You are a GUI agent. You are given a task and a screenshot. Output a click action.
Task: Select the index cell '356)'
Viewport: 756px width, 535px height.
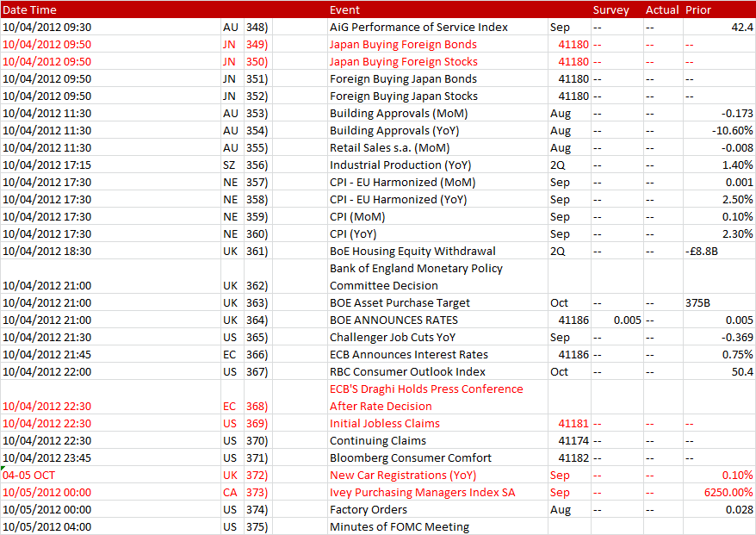257,165
